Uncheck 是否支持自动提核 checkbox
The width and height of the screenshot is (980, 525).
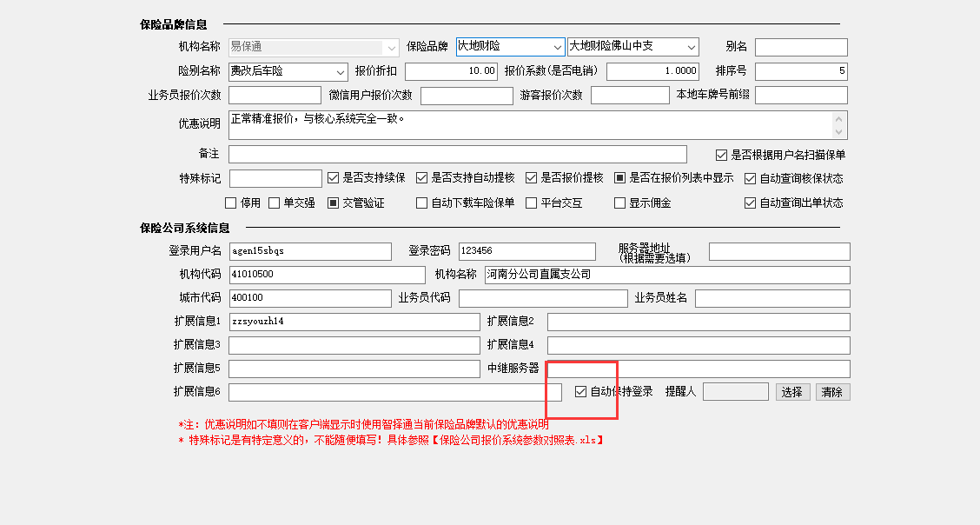[422, 178]
